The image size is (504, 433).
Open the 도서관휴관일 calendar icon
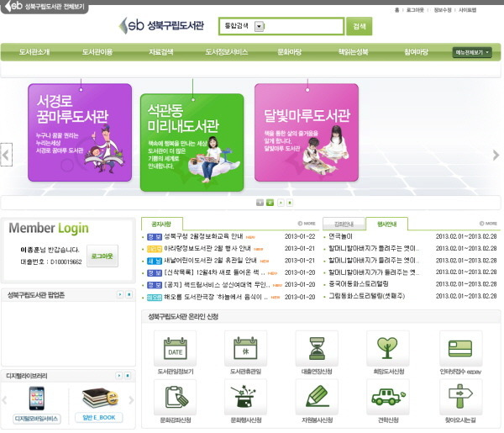point(245,348)
